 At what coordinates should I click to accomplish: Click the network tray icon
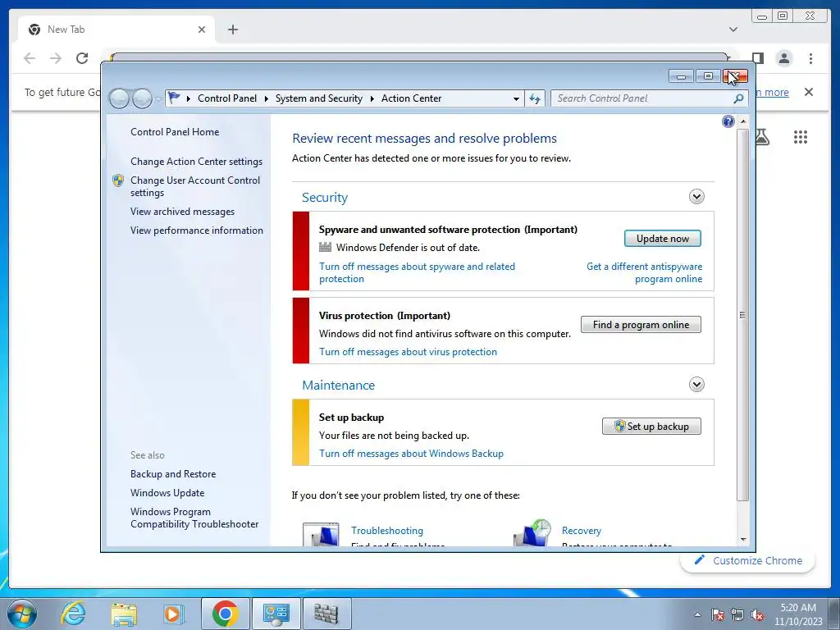[x=737, y=614]
